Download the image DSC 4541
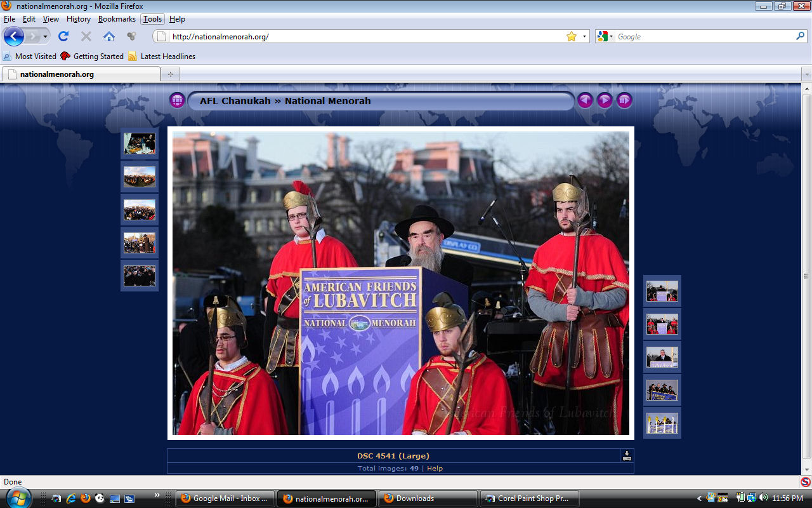This screenshot has height=508, width=812. pyautogui.click(x=627, y=455)
